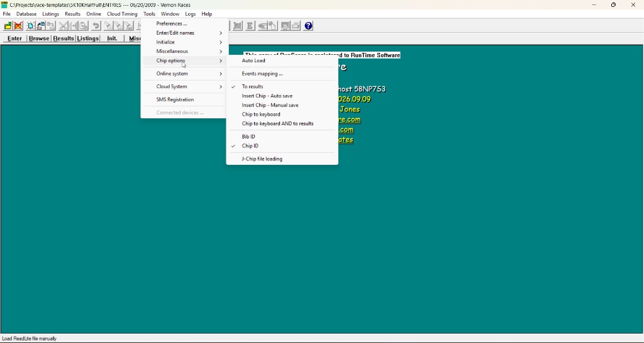Open the Cloud Timing menu

(122, 14)
